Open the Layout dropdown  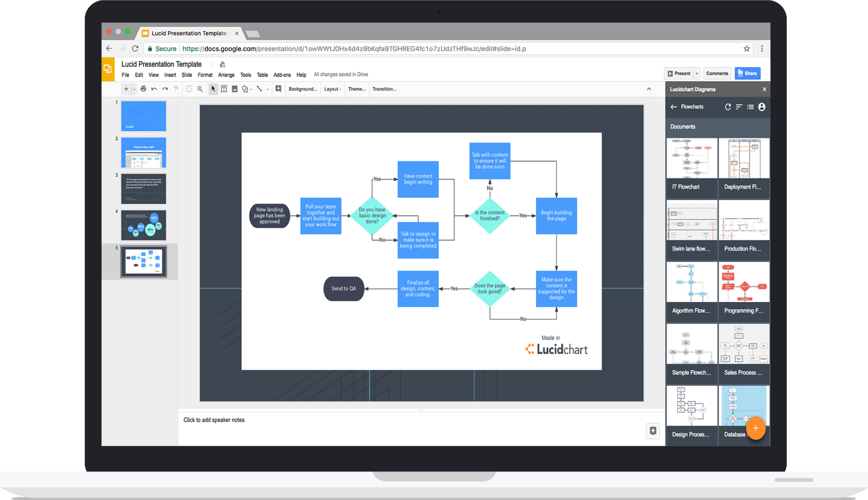coord(333,89)
